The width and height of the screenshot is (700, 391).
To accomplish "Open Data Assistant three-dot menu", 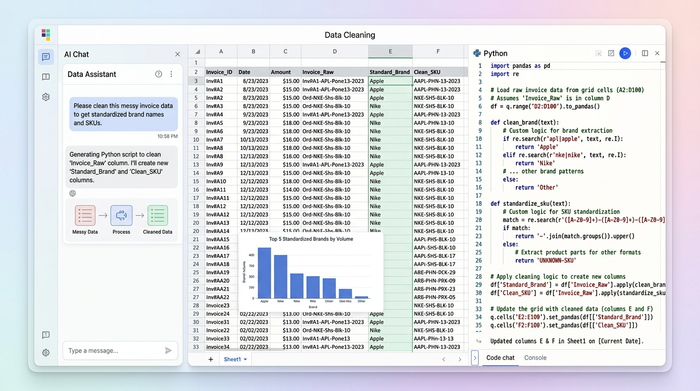I will tap(171, 74).
